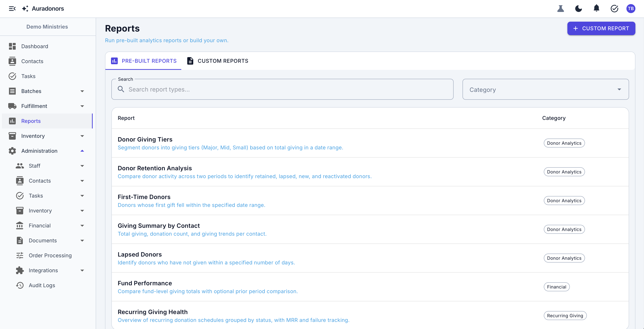
Task: Expand the Fulfillment sidebar menu
Action: click(82, 106)
